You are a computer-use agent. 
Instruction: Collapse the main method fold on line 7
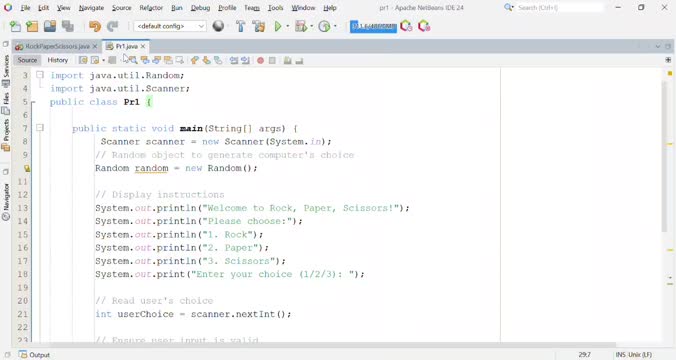[x=40, y=128]
